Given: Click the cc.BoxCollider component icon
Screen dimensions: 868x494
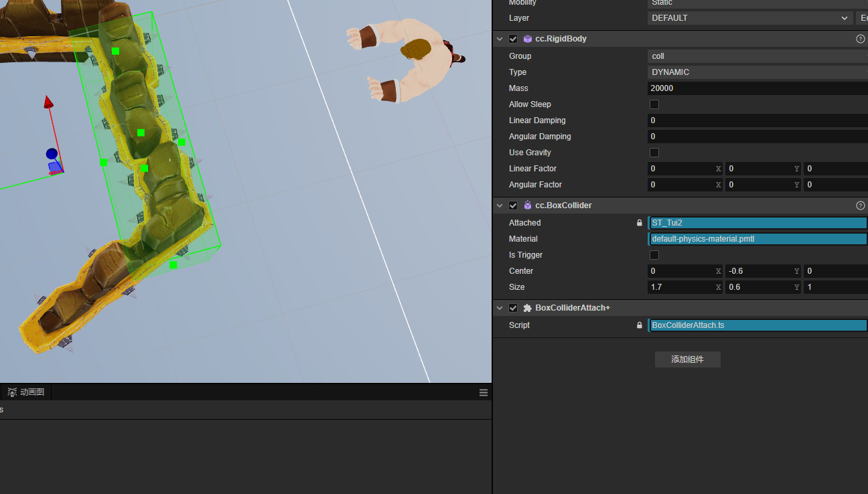Looking at the screenshot, I should coord(528,205).
